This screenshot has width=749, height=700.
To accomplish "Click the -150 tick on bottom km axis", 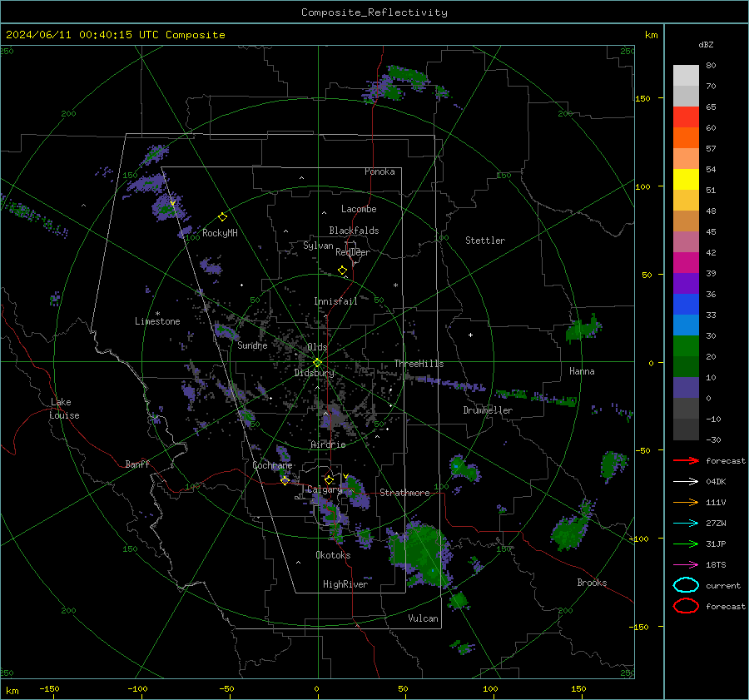I will click(49, 688).
